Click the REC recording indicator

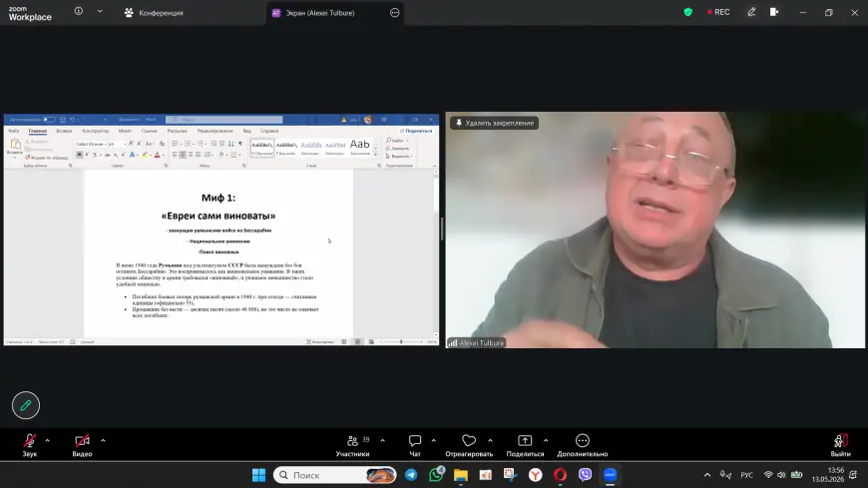(x=718, y=12)
